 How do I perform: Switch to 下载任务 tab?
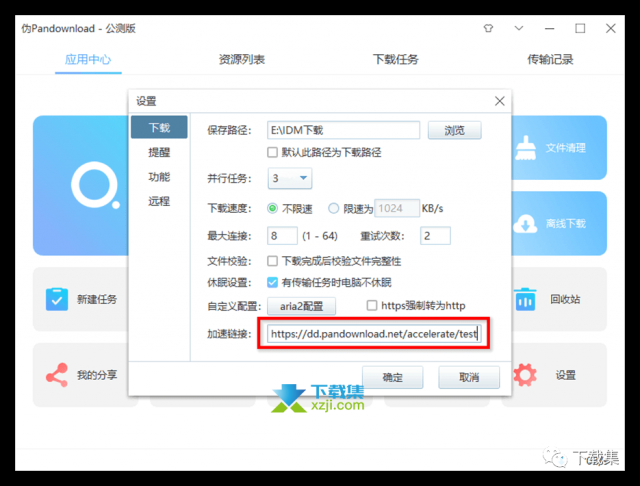tap(396, 60)
